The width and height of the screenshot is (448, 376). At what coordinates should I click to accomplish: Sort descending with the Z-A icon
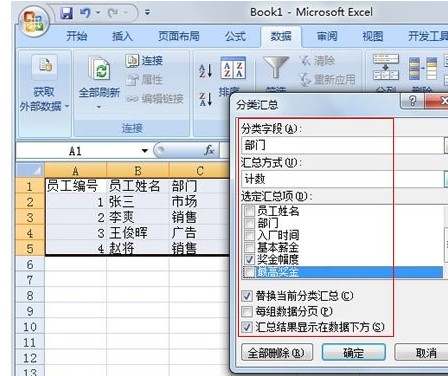(205, 99)
